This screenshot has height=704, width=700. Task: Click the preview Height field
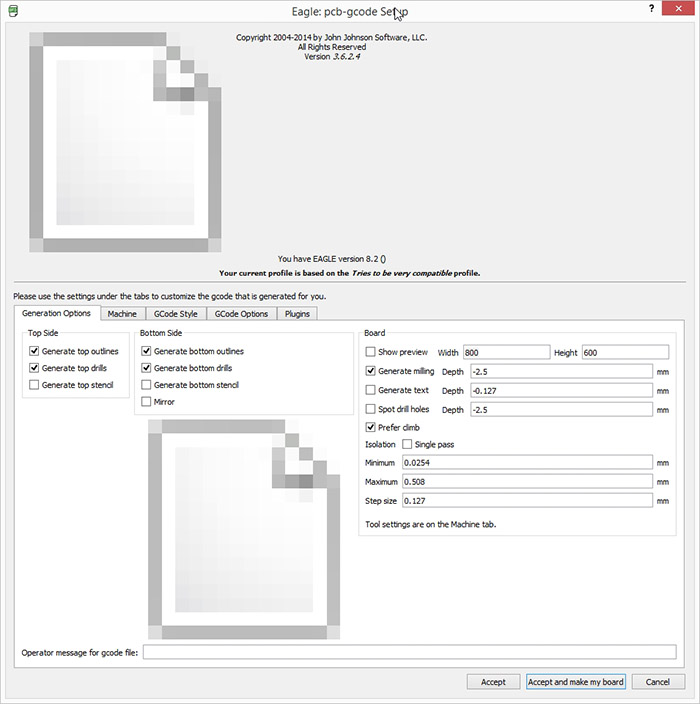click(625, 352)
